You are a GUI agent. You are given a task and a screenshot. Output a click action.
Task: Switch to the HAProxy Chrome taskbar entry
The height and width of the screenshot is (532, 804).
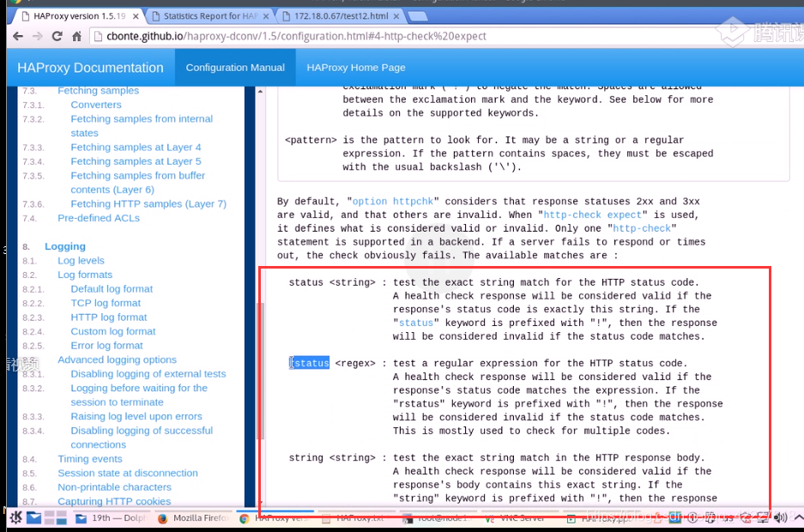275,518
